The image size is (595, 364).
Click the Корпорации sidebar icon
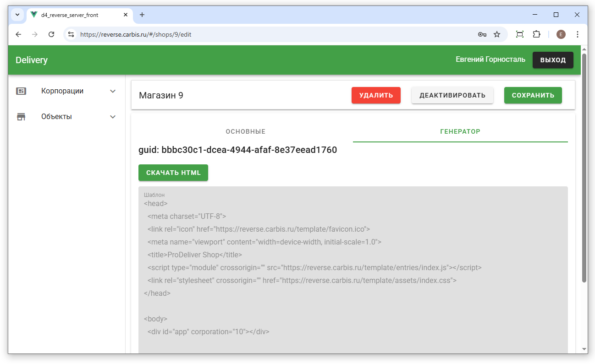21,91
